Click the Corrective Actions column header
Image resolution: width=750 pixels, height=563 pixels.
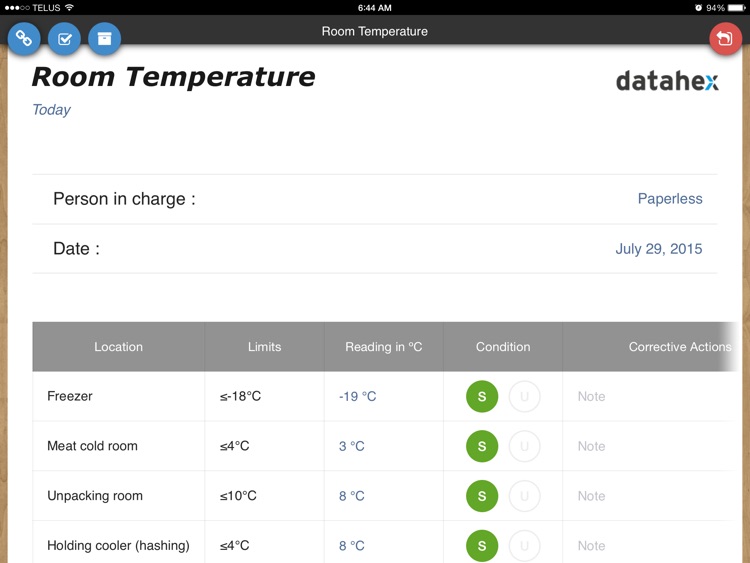(x=651, y=347)
